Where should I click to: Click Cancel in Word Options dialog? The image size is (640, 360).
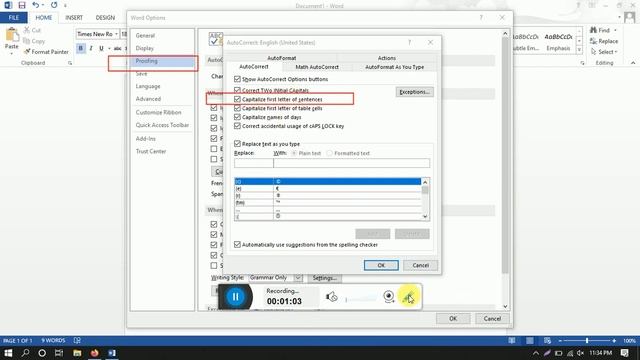point(492,318)
